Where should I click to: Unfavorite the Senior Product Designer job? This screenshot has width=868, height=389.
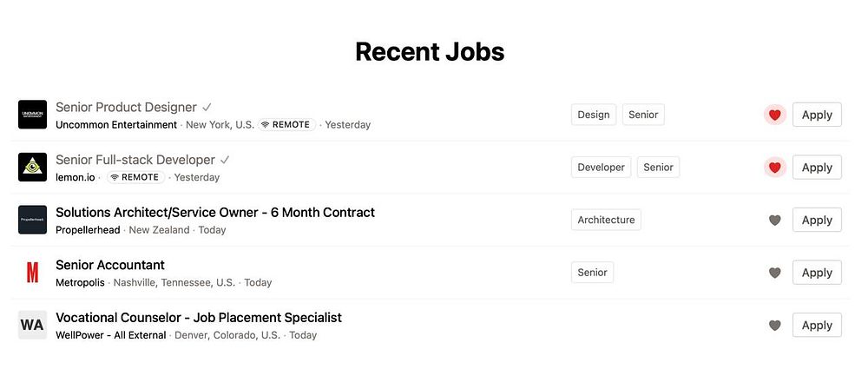775,115
